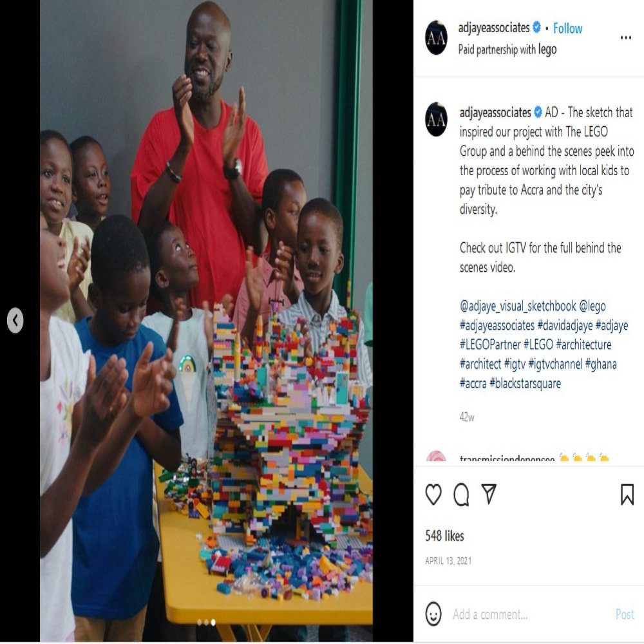Open the comment bubble icon
The height and width of the screenshot is (644, 644).
(461, 495)
